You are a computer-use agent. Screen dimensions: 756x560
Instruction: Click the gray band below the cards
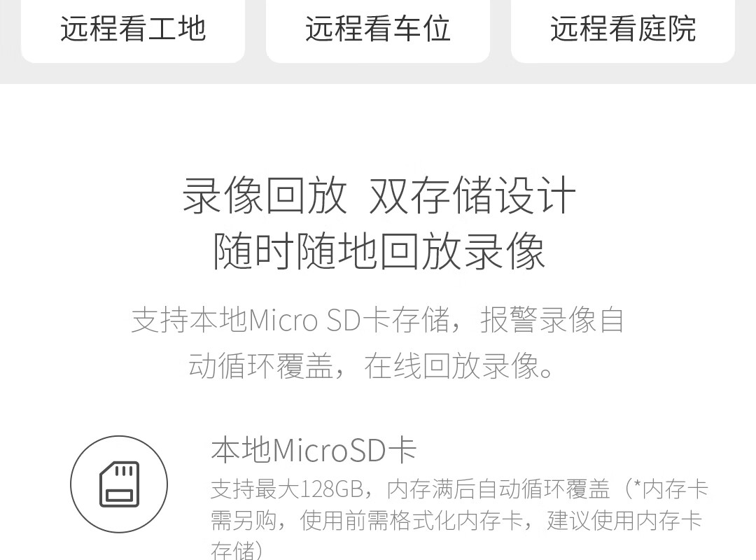(x=378, y=73)
